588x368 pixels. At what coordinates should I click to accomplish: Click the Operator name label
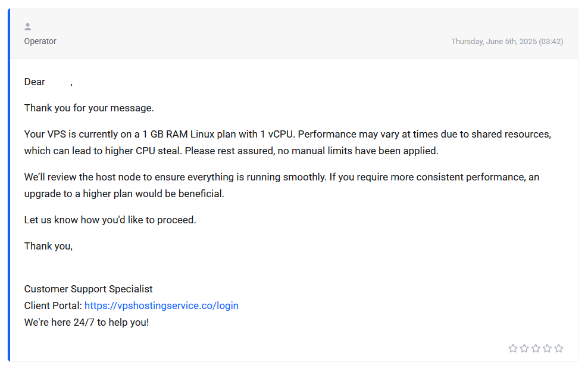click(x=40, y=41)
